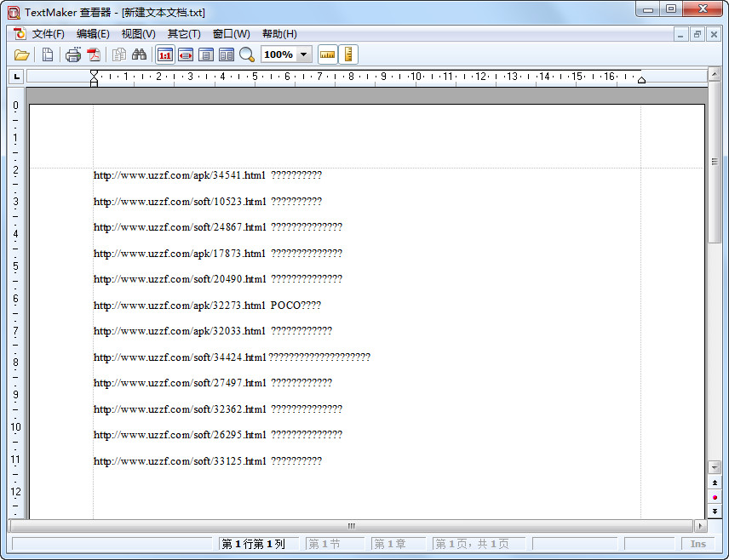The image size is (729, 560).
Task: Click the line with soft/27497.html
Action: 213,383
